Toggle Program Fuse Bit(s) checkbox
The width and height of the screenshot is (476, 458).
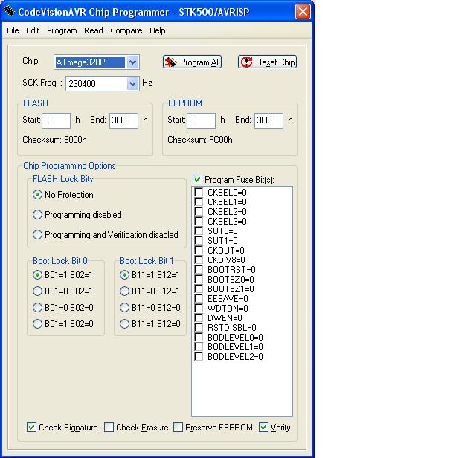click(197, 179)
